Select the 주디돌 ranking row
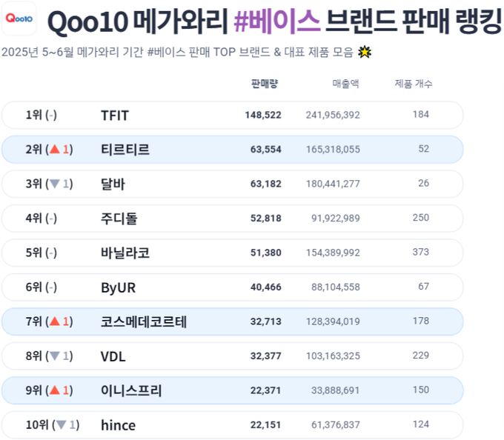 coord(233,218)
